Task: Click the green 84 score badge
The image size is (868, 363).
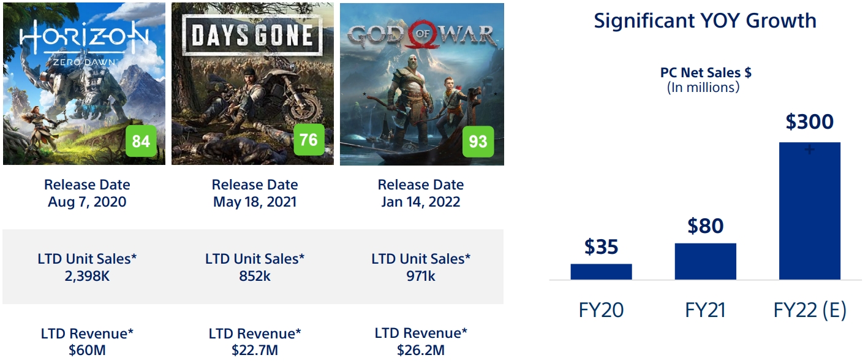Action: click(141, 142)
